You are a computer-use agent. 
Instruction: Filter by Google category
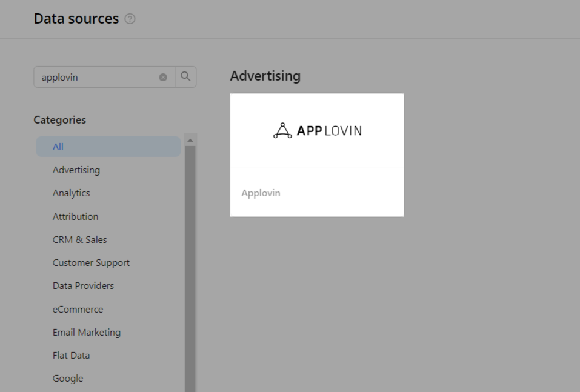tap(68, 378)
